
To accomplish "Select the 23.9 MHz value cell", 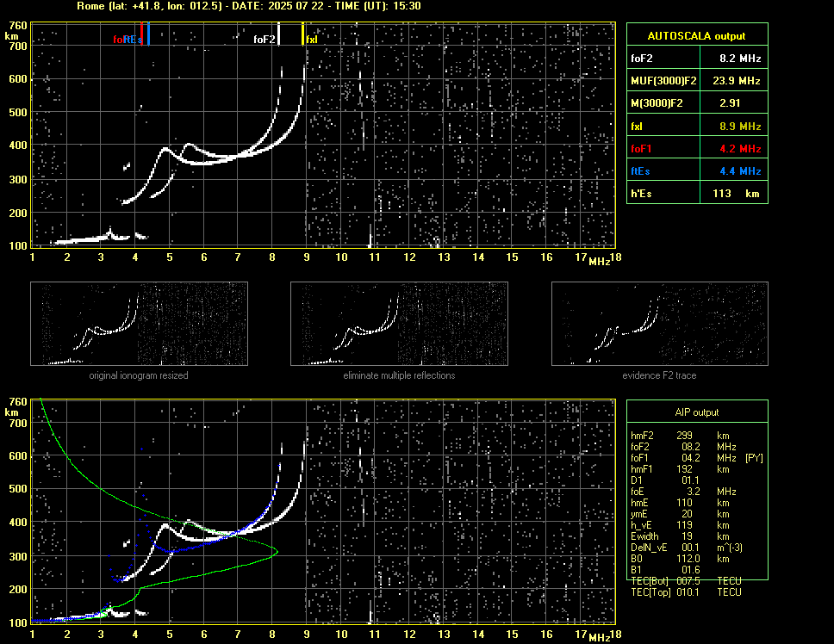I will [734, 80].
